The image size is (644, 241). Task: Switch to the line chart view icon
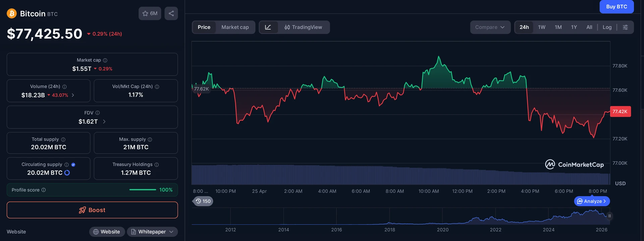coord(268,27)
